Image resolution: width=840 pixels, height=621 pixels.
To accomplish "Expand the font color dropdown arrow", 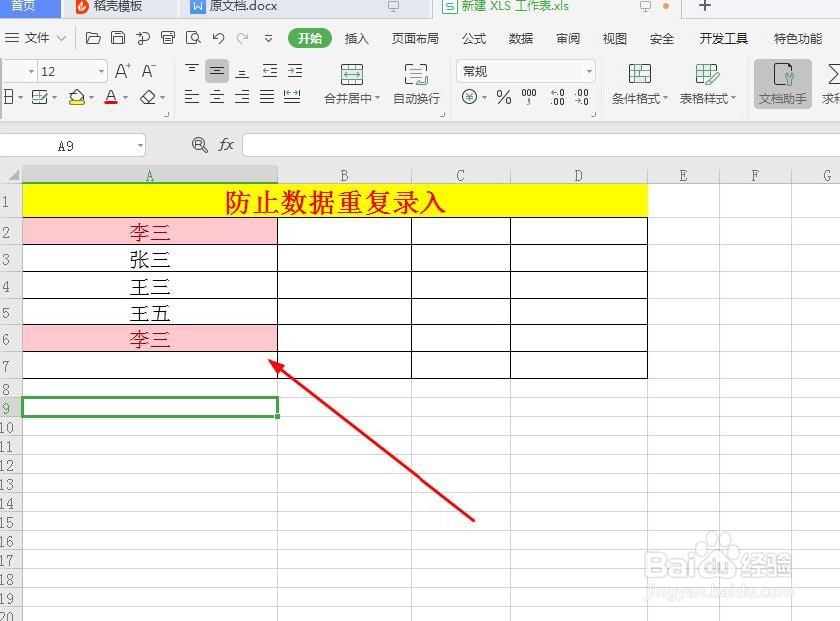I will 128,96.
